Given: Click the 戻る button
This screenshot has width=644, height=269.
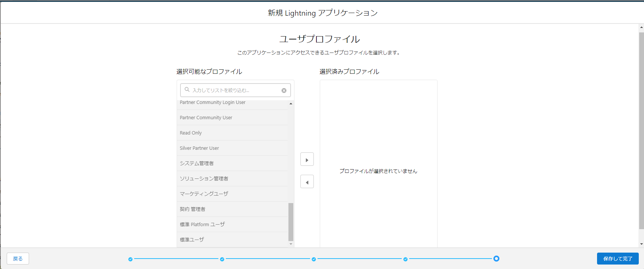Looking at the screenshot, I should [18, 259].
